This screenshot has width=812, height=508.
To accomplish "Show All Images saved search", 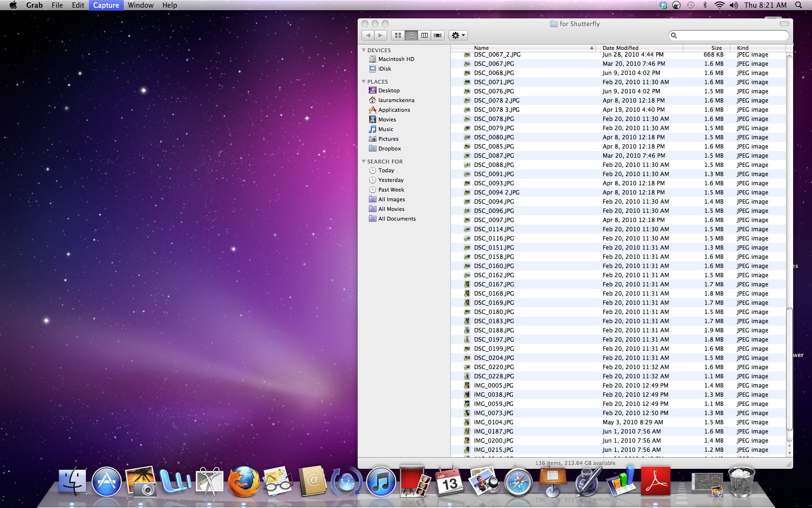I will [391, 199].
